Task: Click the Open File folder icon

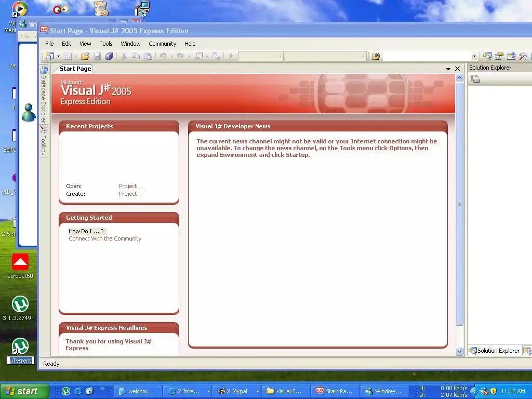Action: [85, 56]
